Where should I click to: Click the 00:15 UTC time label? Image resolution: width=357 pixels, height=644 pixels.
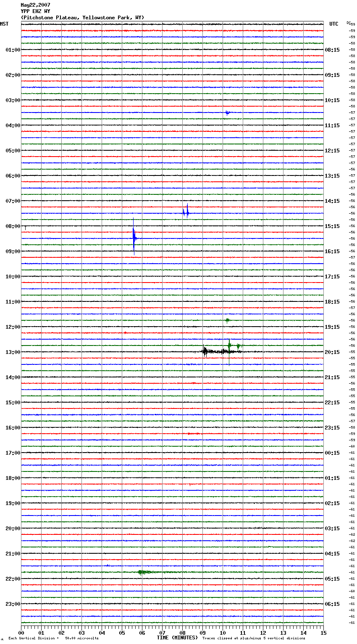[332, 453]
